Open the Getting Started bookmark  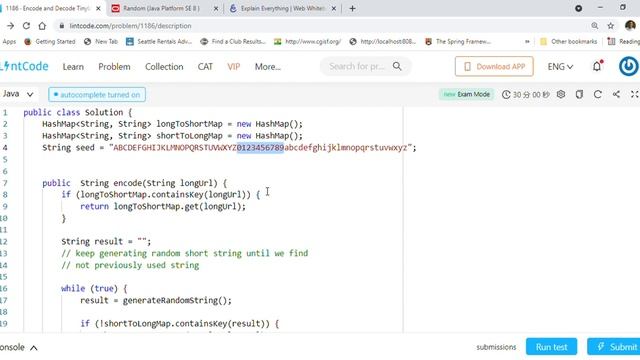(50, 41)
